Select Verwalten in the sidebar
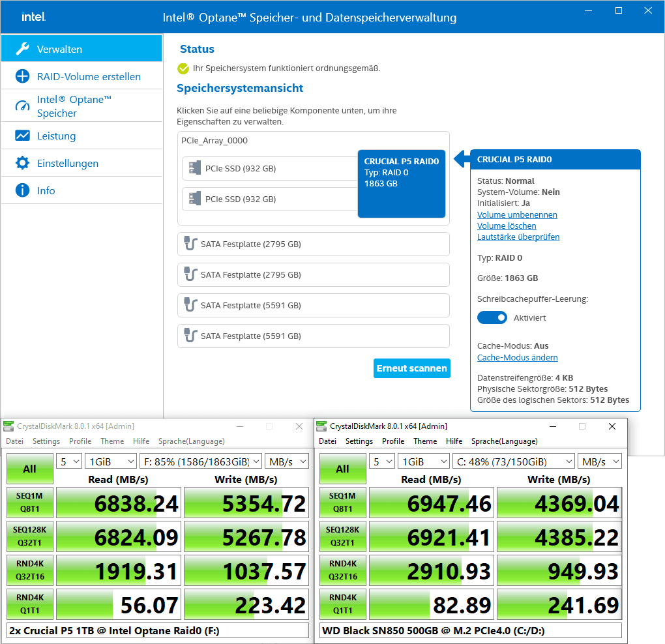Screen dimensions: 665x644 [82, 49]
